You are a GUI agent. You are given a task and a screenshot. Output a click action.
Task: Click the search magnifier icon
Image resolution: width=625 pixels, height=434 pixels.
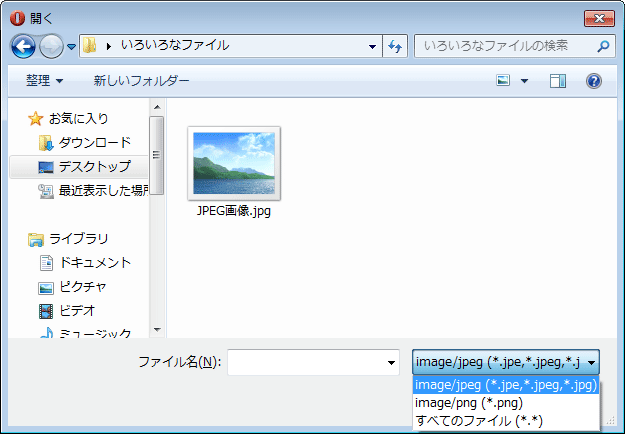(x=603, y=46)
